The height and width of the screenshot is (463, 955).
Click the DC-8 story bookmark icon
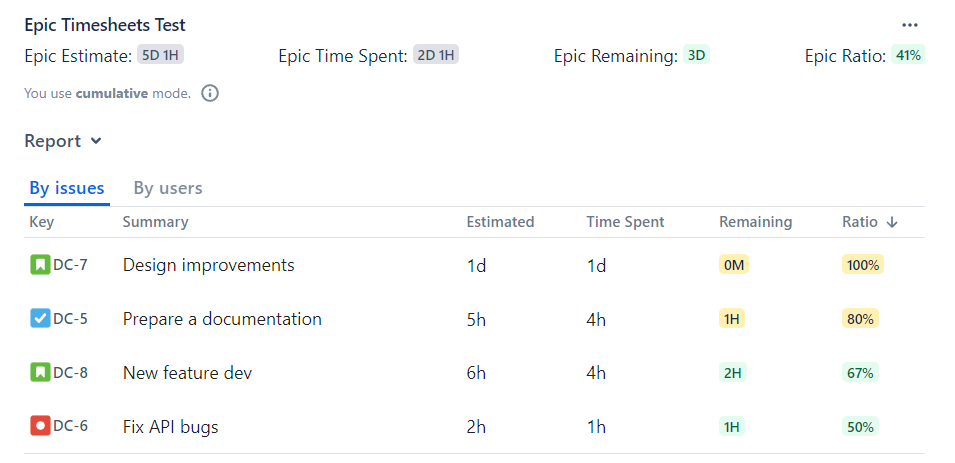[x=40, y=373]
